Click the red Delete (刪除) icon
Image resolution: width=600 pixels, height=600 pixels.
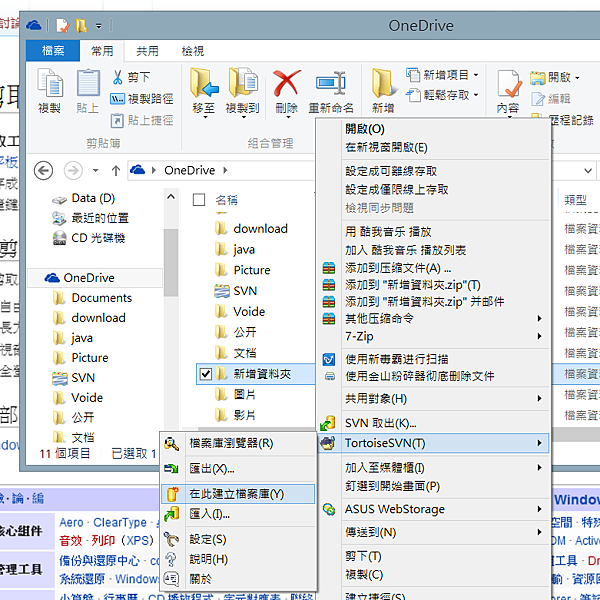287,83
